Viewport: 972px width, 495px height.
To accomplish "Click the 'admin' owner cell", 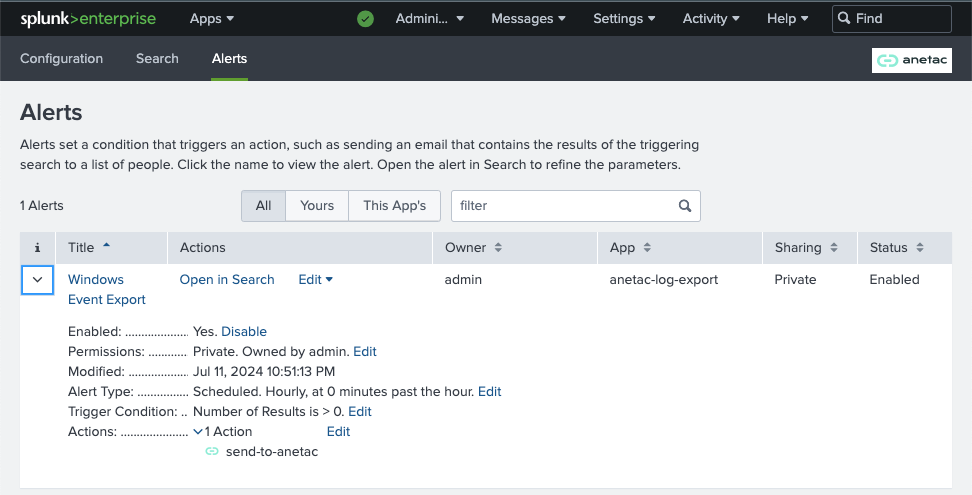I will coord(463,279).
